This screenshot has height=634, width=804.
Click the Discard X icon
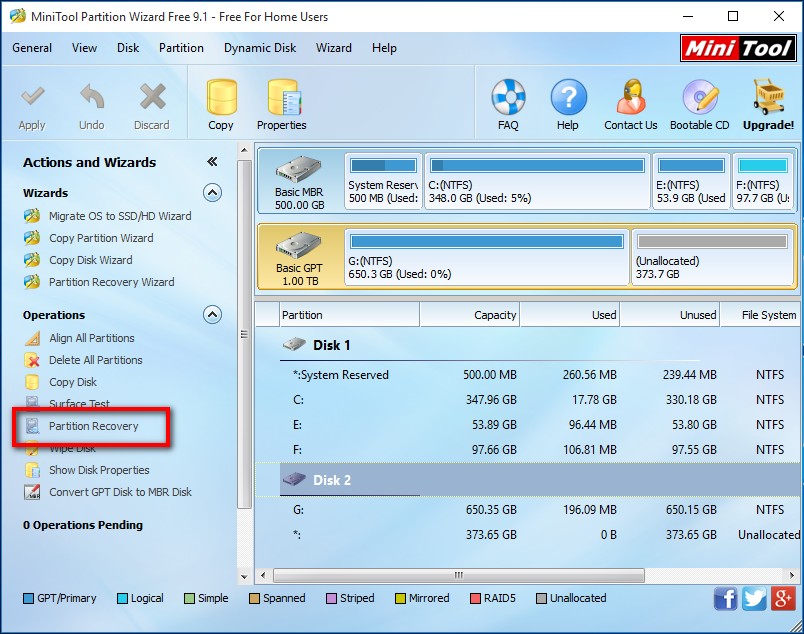(152, 98)
